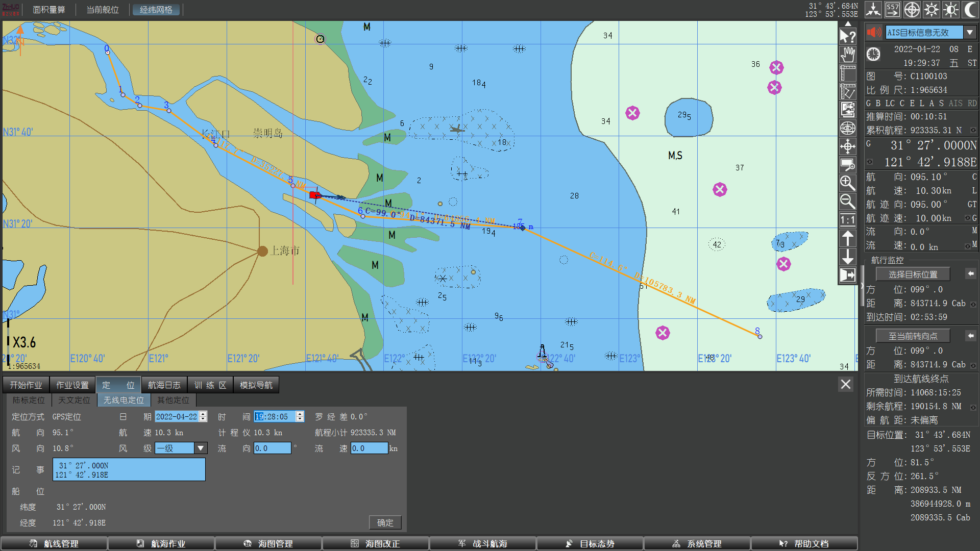Click the 1:1 original scale icon
The width and height of the screenshot is (980, 551).
point(848,220)
